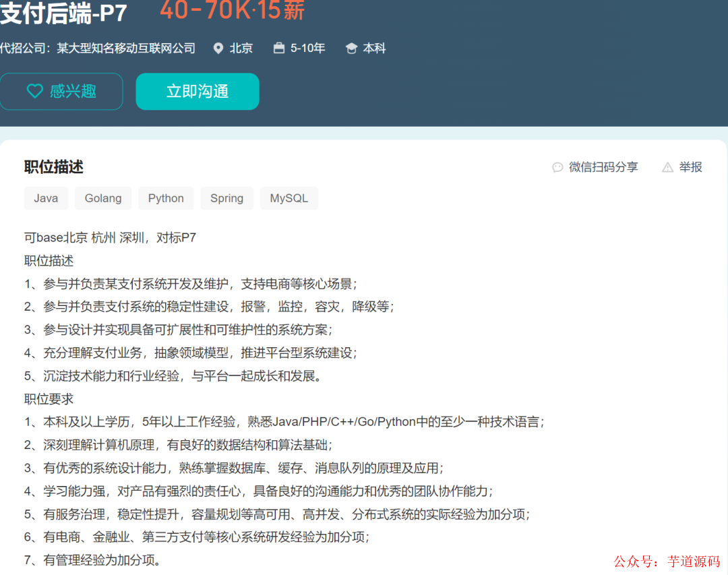Click the 感兴趣 label on the favorite button
This screenshot has height=575, width=728.
pyautogui.click(x=73, y=91)
